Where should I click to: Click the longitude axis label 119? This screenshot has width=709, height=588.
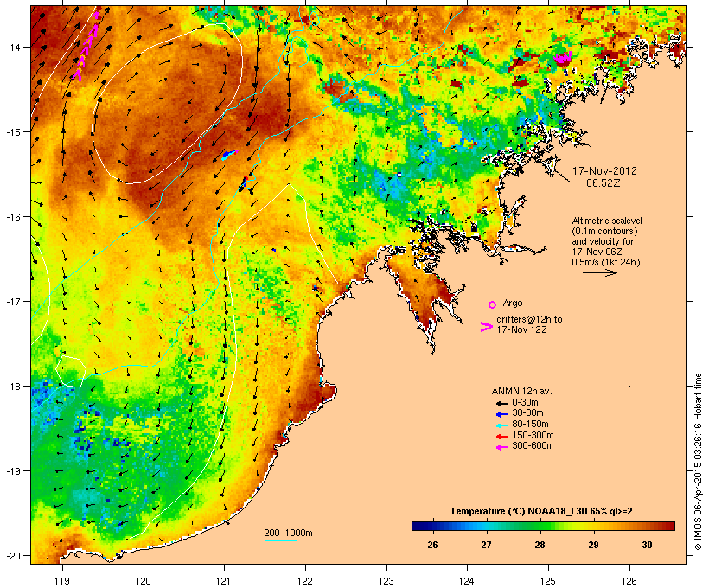pos(62,581)
